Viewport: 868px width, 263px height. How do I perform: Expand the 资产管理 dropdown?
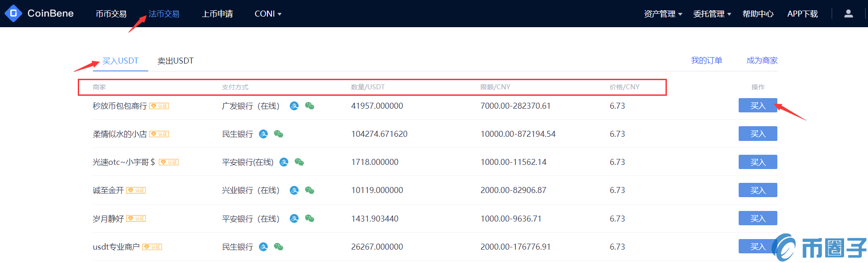click(x=663, y=14)
